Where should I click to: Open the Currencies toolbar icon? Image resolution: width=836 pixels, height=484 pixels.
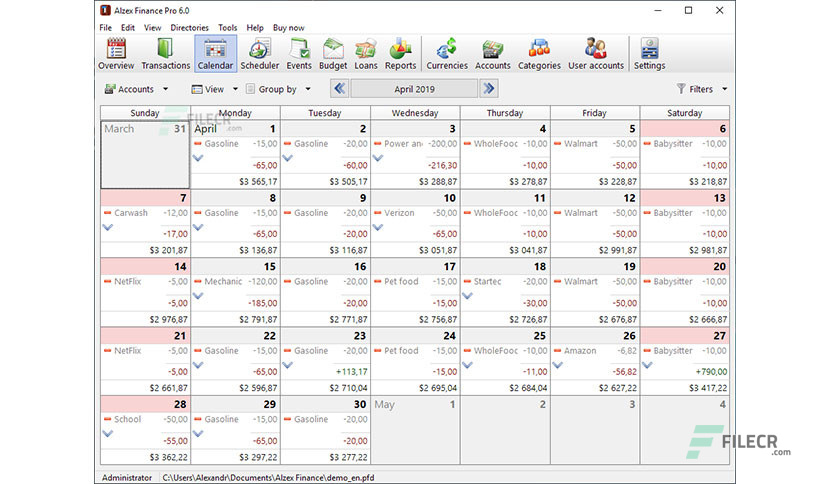pos(447,54)
